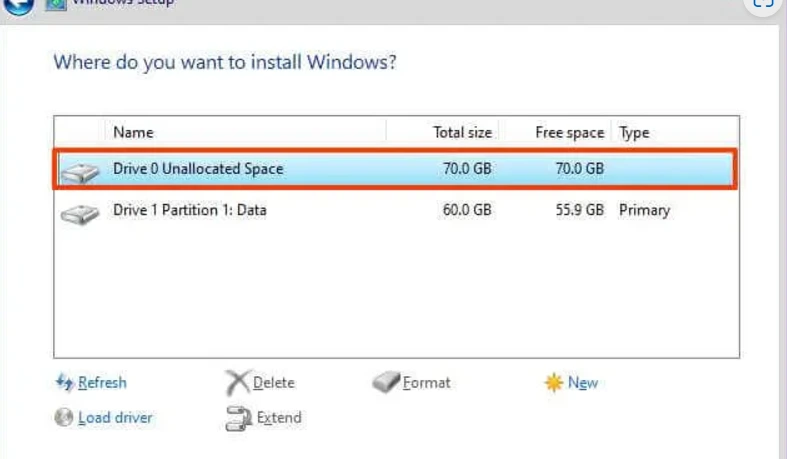Viewport: 787px width, 459px height.
Task: Click the Format eraser icon
Action: click(386, 382)
